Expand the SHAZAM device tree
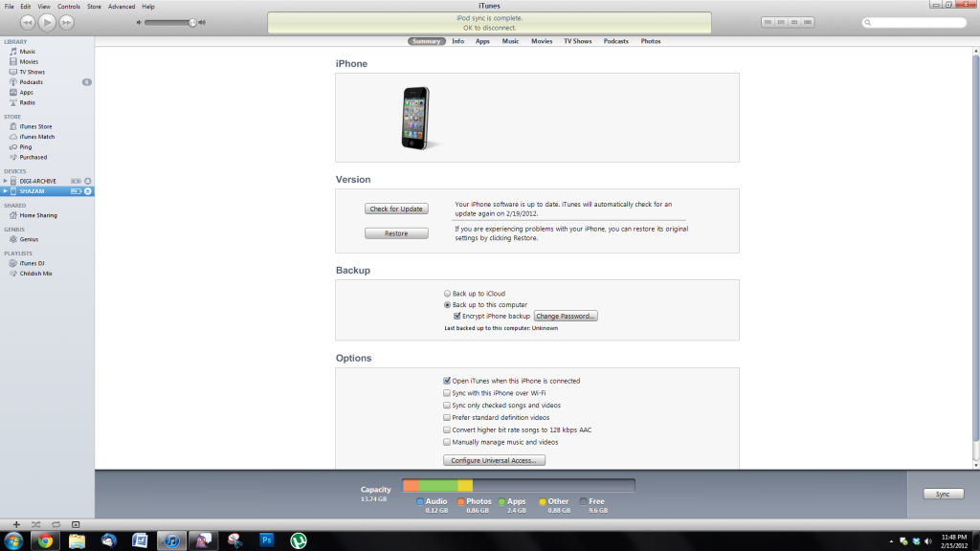980x551 pixels. click(x=5, y=191)
